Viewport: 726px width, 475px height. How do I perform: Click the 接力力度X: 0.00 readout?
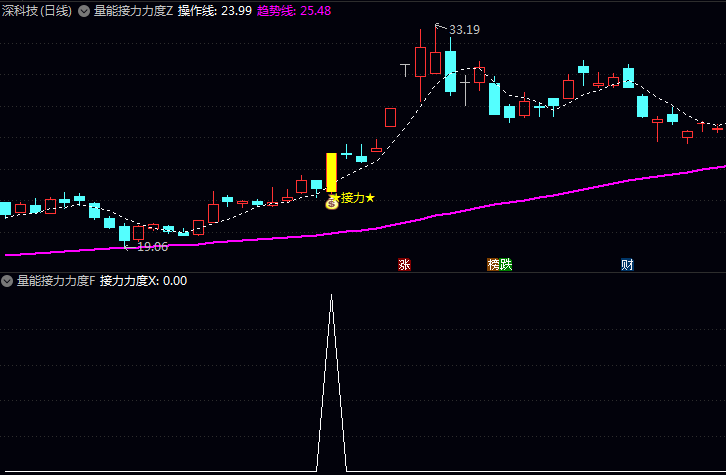[x=144, y=281]
